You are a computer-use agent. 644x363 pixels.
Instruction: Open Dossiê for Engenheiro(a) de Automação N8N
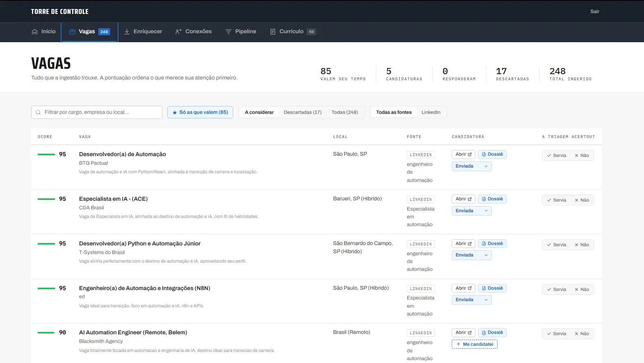(x=492, y=288)
